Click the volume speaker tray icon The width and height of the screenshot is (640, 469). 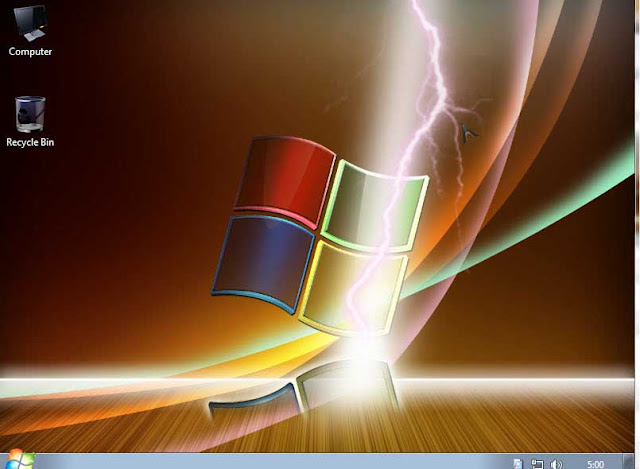[x=556, y=464]
